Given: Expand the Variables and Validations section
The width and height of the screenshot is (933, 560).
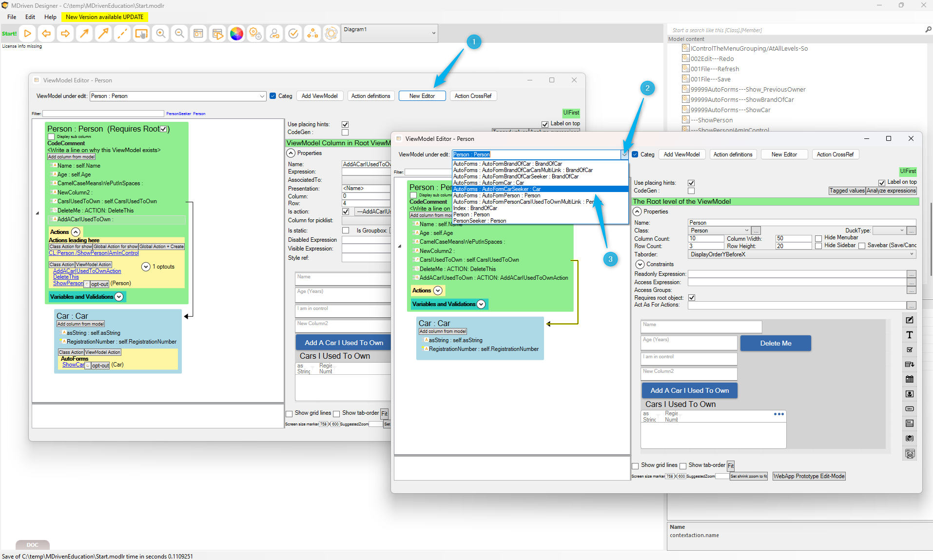Looking at the screenshot, I should click(481, 304).
